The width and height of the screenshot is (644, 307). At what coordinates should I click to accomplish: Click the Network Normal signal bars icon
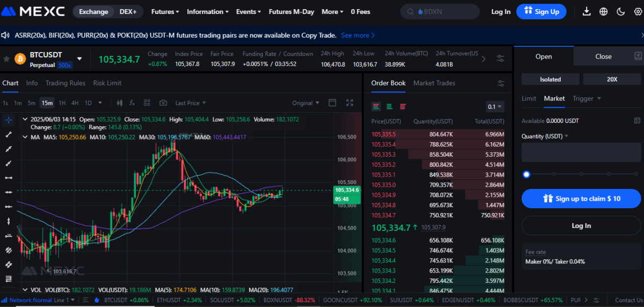(x=5, y=300)
